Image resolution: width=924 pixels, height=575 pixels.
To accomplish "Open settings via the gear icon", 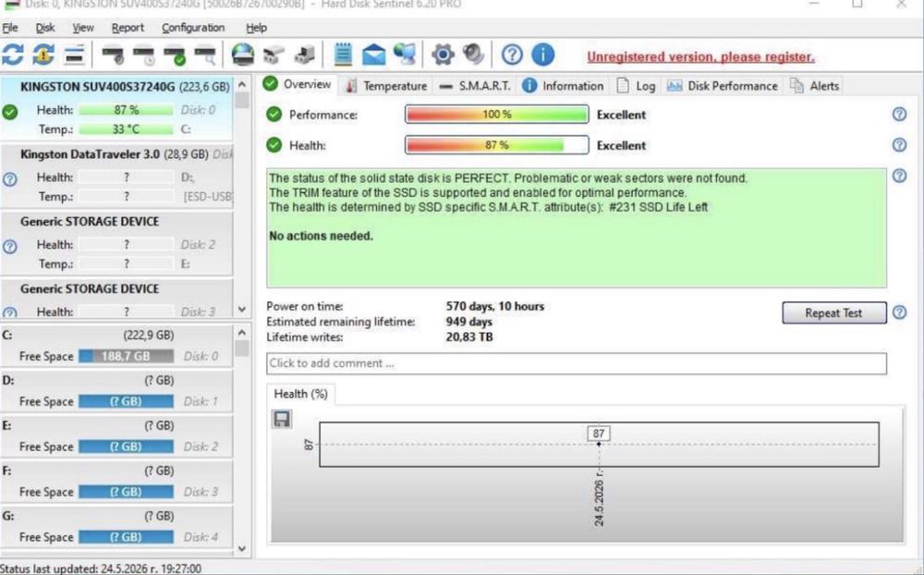I will 443,55.
